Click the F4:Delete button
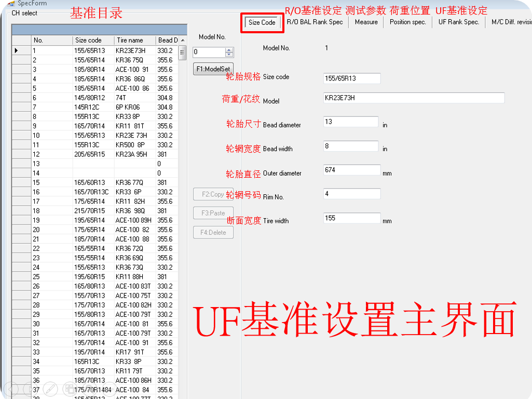The height and width of the screenshot is (399, 532). [213, 232]
